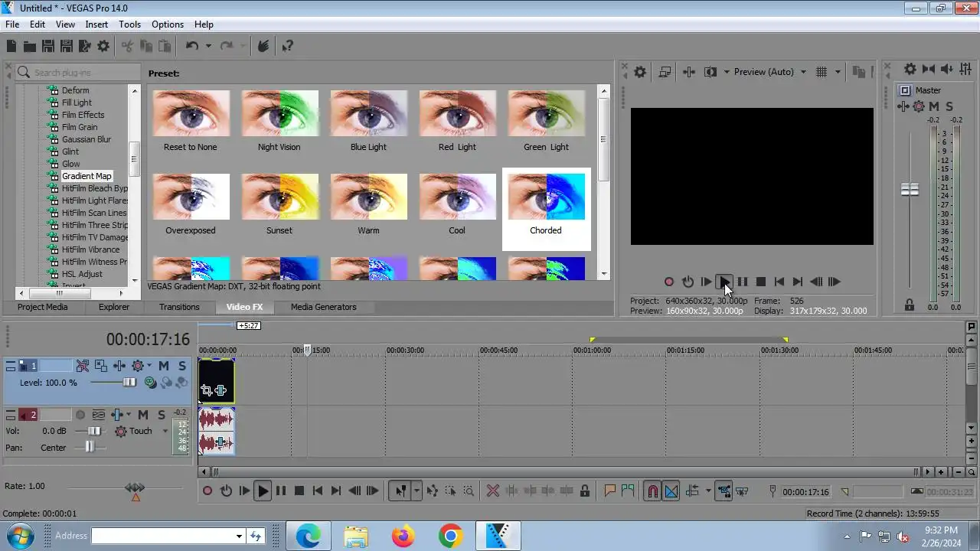Click the timeline Delete red X icon

493,491
